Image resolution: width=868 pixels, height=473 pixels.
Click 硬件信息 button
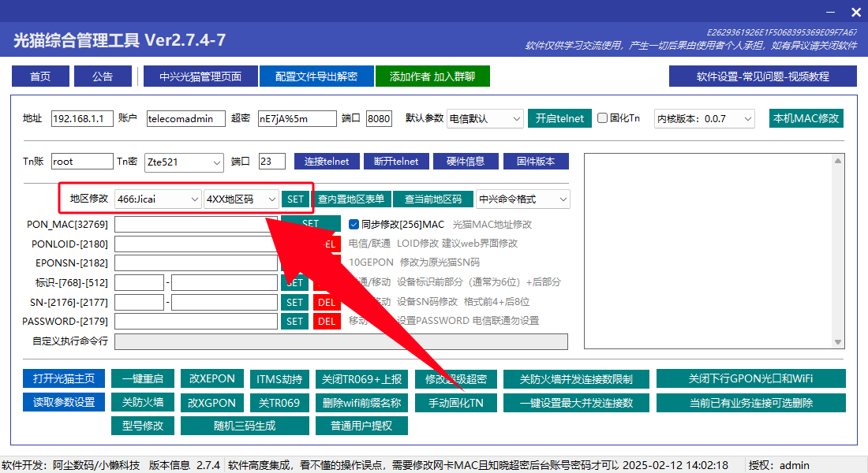coord(466,162)
